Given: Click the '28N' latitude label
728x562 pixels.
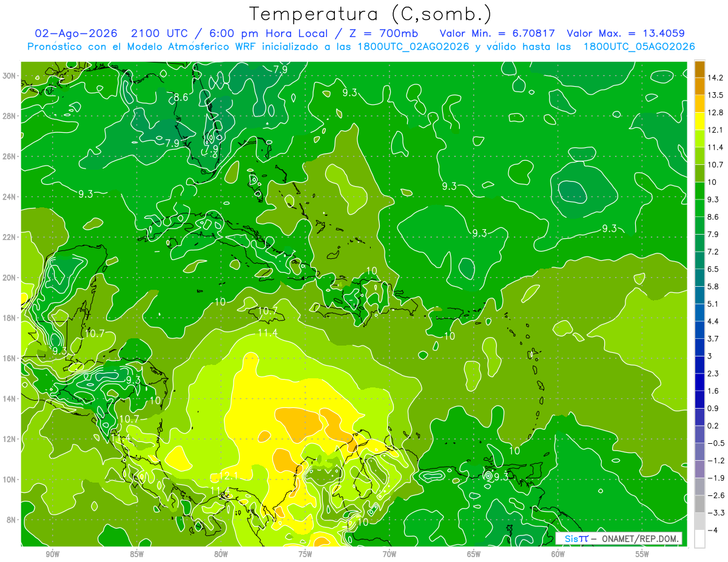Looking at the screenshot, I should (9, 116).
